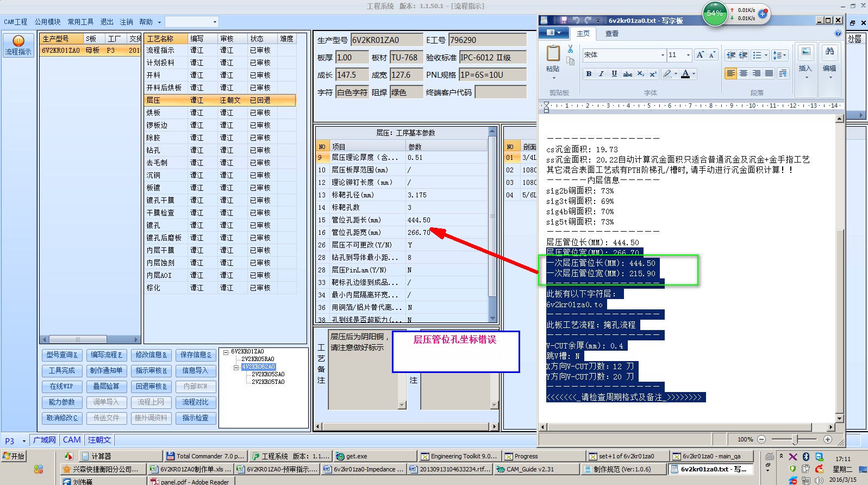This screenshot has width=868, height=485.
Task: Click the Strikethrough abc icon
Action: click(627, 74)
